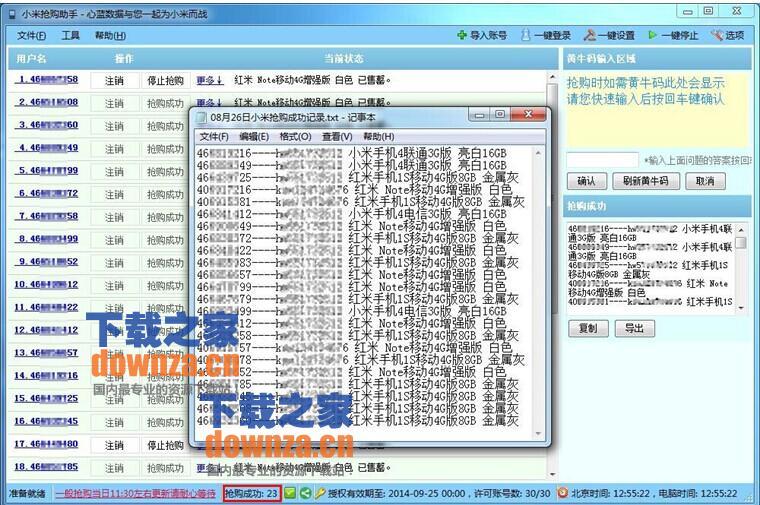Open the 帮助(H) menu in main window

click(x=110, y=35)
